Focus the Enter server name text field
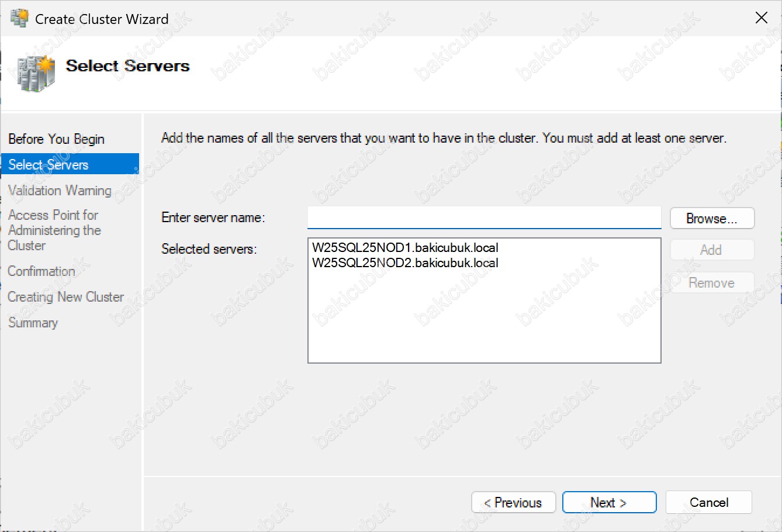Screen dimensions: 782x532 point(484,218)
